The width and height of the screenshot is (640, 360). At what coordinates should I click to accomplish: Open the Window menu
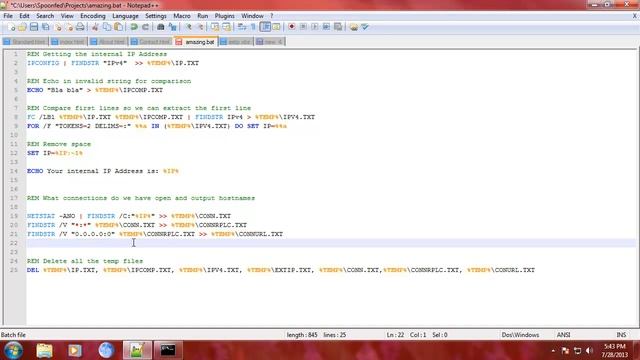(252, 16)
